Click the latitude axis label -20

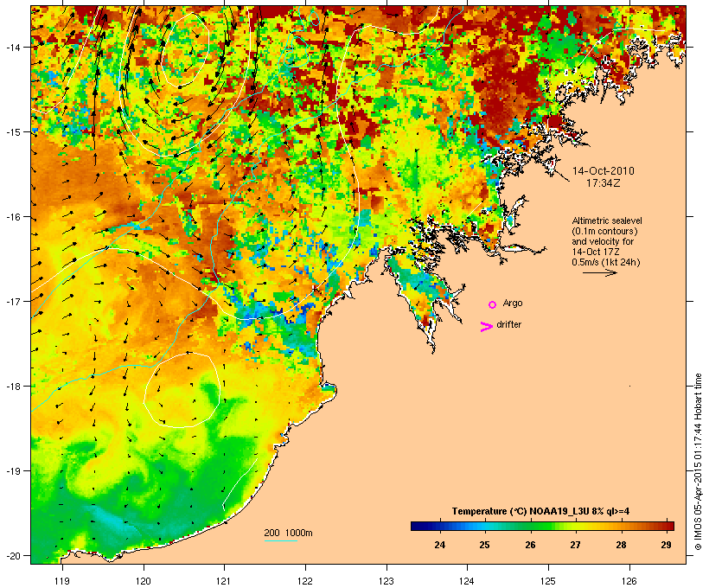click(x=13, y=555)
